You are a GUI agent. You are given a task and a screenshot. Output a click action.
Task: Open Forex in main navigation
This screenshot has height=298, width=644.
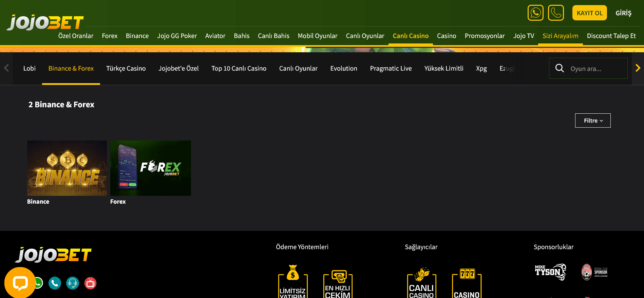(x=110, y=36)
